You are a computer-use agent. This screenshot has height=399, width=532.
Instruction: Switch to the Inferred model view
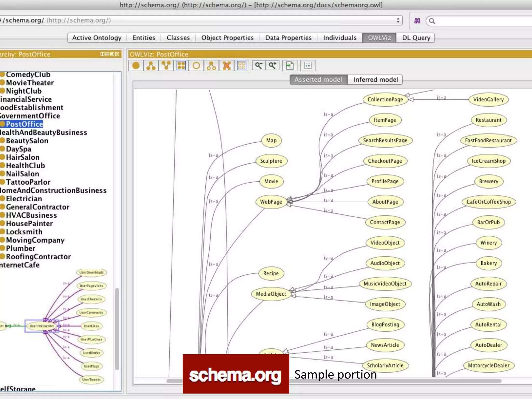point(375,79)
